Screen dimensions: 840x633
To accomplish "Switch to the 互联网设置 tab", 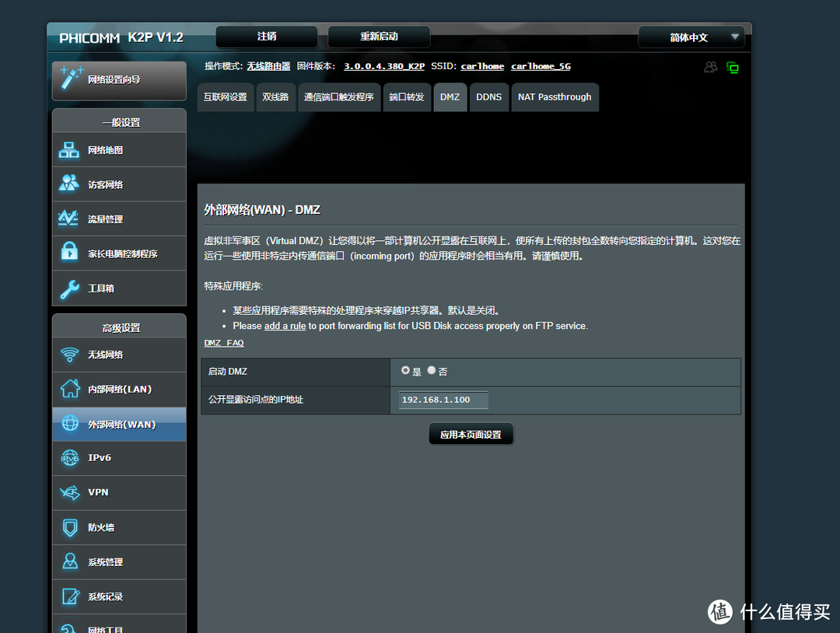I will coord(226,97).
